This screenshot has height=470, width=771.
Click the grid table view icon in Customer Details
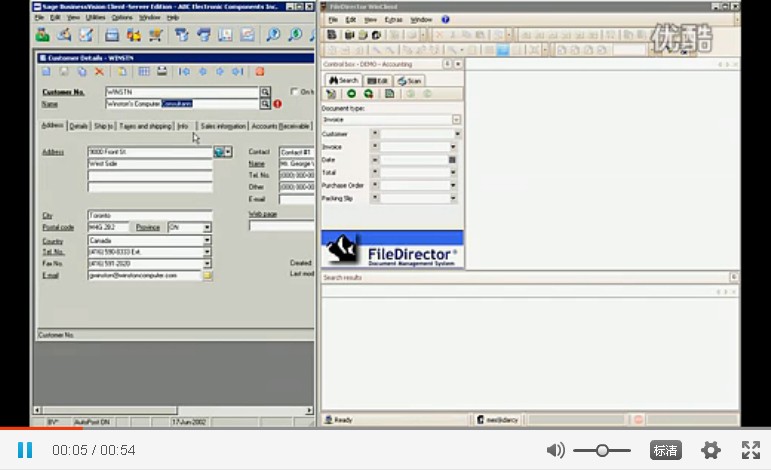point(144,72)
